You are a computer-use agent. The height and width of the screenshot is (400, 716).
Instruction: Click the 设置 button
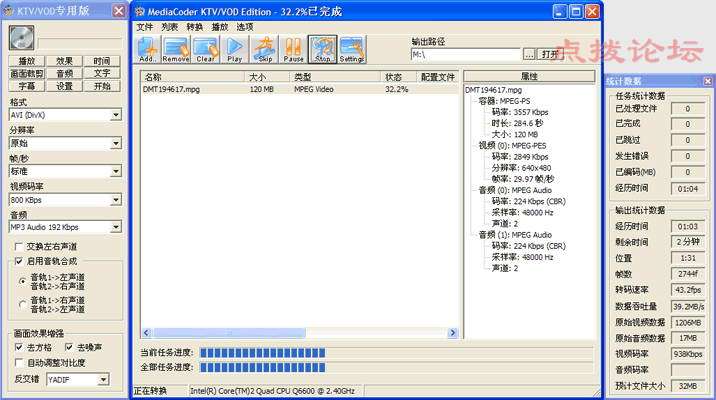64,86
